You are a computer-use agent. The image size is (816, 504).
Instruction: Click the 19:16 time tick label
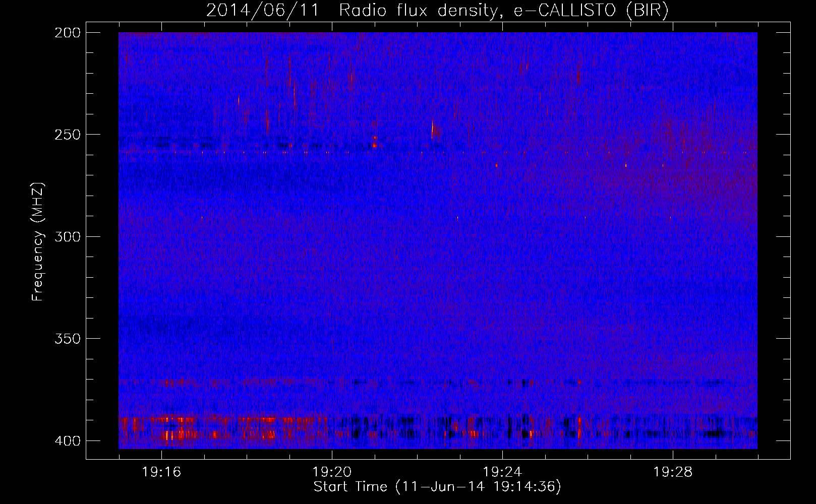[x=161, y=472]
